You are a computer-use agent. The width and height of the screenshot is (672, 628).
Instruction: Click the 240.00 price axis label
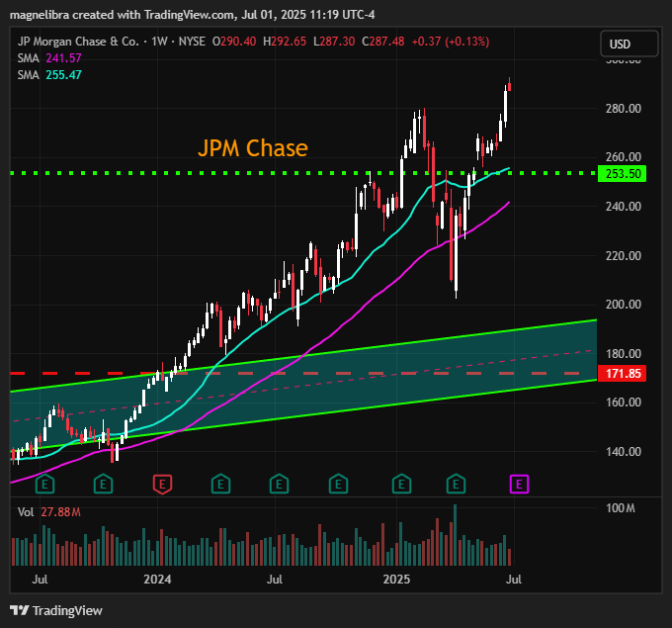tap(624, 207)
